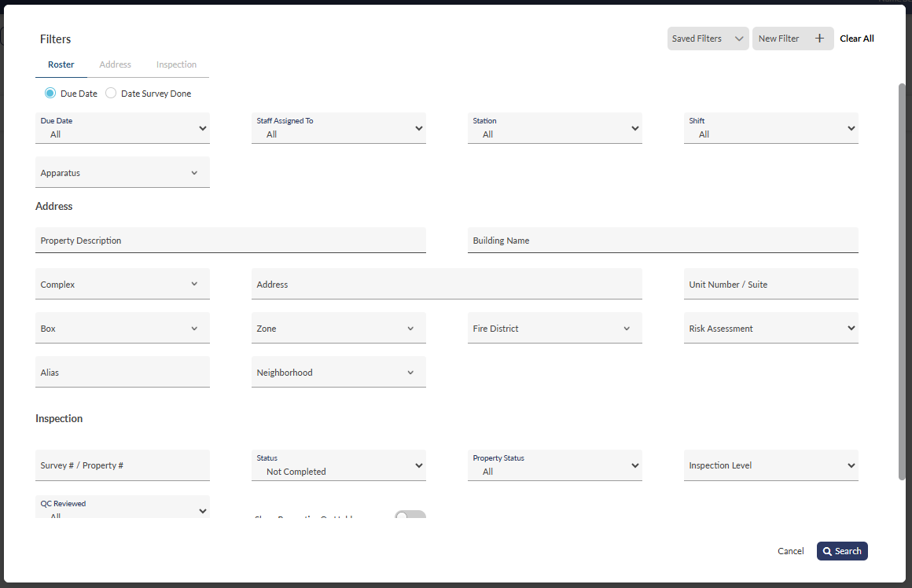Click the Property Description input field
This screenshot has height=588, width=912.
pyautogui.click(x=230, y=241)
